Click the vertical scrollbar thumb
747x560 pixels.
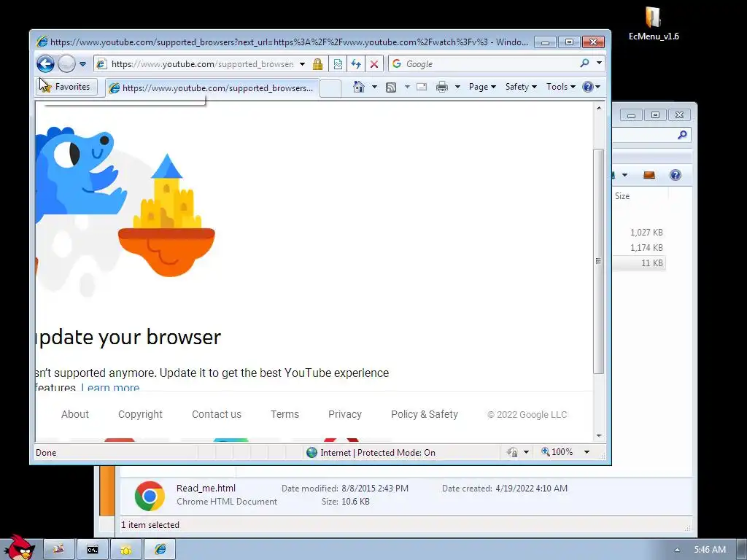(x=599, y=261)
